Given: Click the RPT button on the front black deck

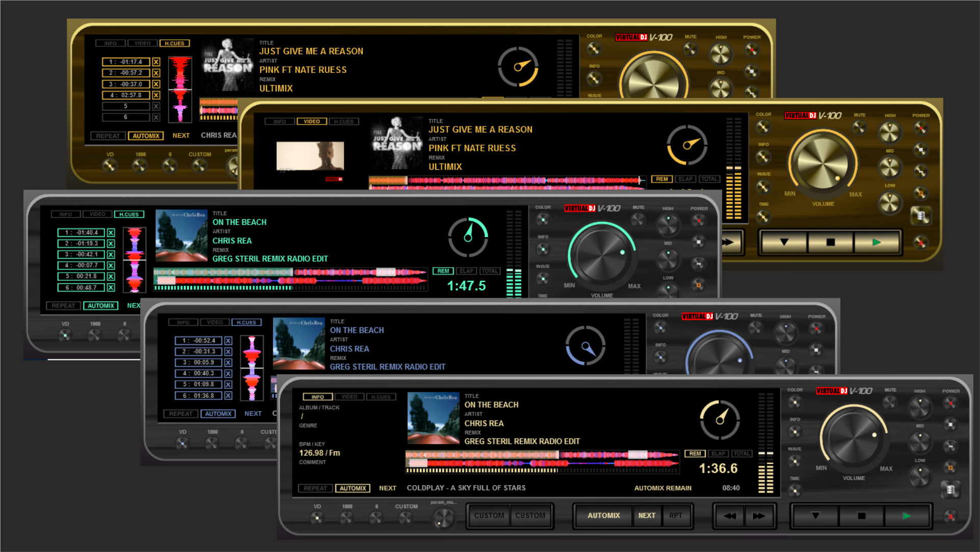Looking at the screenshot, I should (676, 516).
